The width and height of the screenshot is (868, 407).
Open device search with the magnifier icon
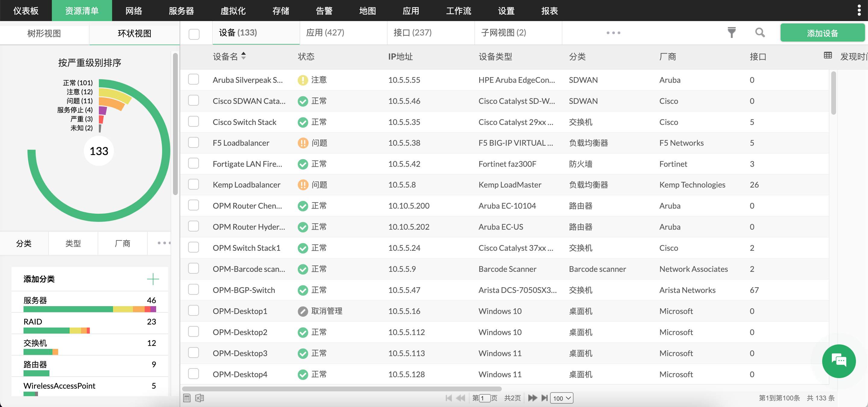(x=760, y=33)
